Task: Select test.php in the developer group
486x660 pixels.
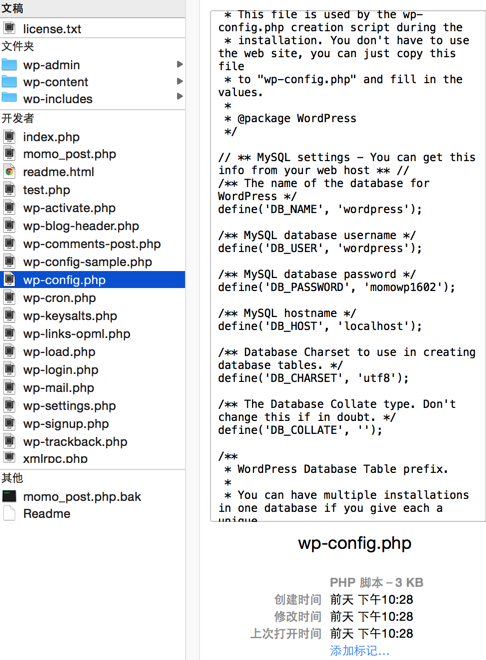Action: click(x=93, y=190)
